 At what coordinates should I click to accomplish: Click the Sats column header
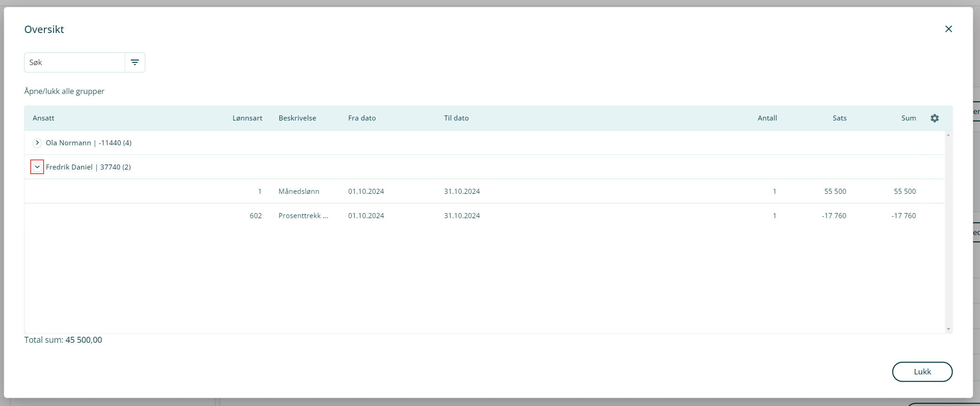[839, 118]
